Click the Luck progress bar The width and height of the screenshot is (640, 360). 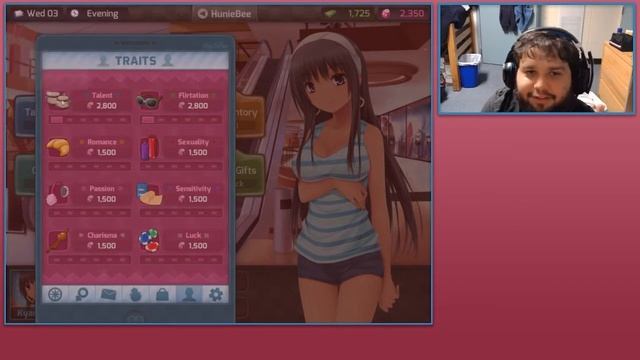(x=181, y=260)
